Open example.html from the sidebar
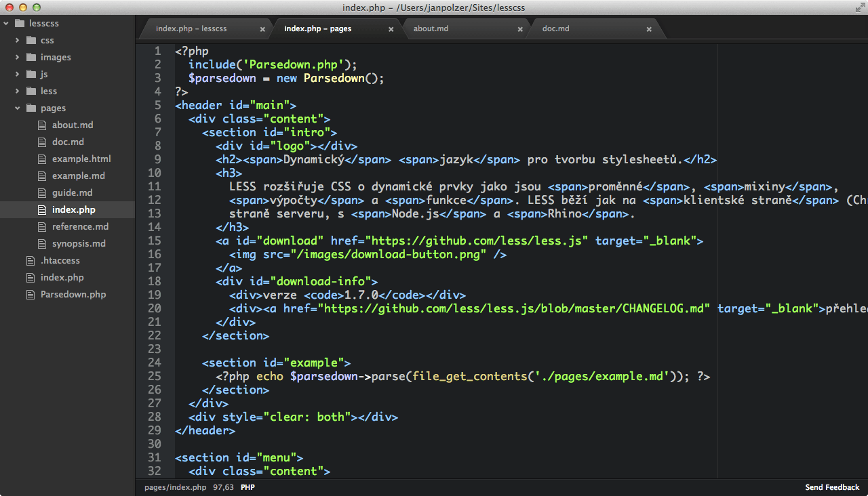Screen dimensions: 868x496 81,159
